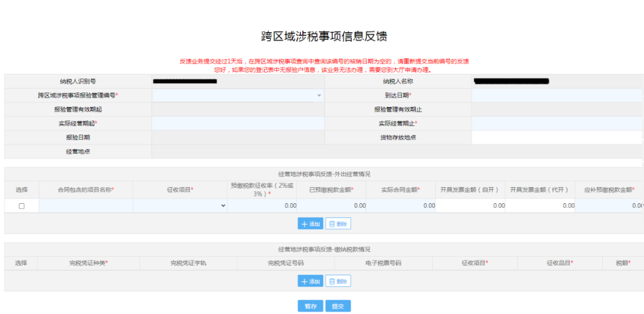Select the 实际经营期起 input field
The width and height of the screenshot is (644, 314).
238,123
